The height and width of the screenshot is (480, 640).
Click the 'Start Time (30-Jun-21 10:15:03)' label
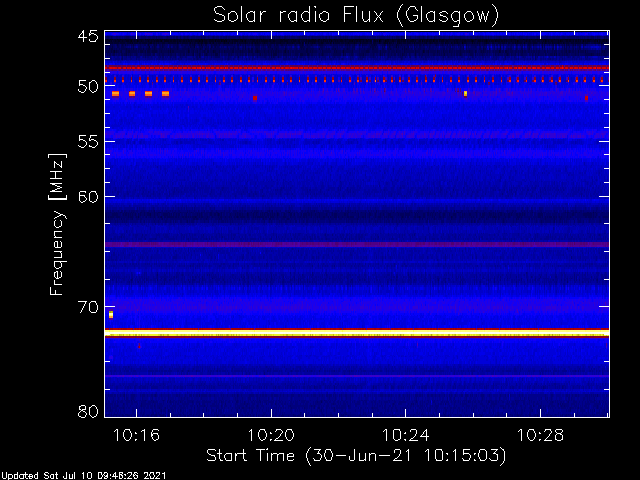(x=356, y=456)
